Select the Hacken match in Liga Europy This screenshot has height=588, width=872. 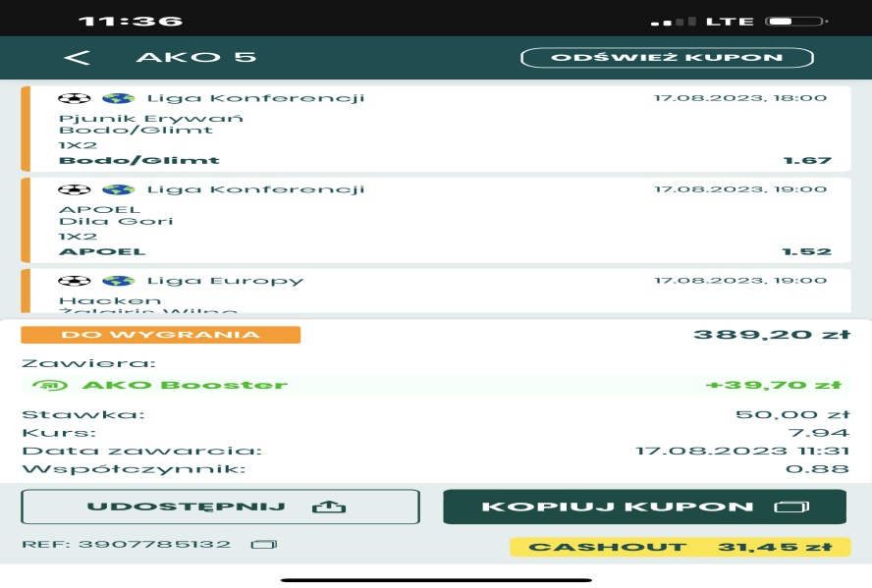[x=436, y=292]
